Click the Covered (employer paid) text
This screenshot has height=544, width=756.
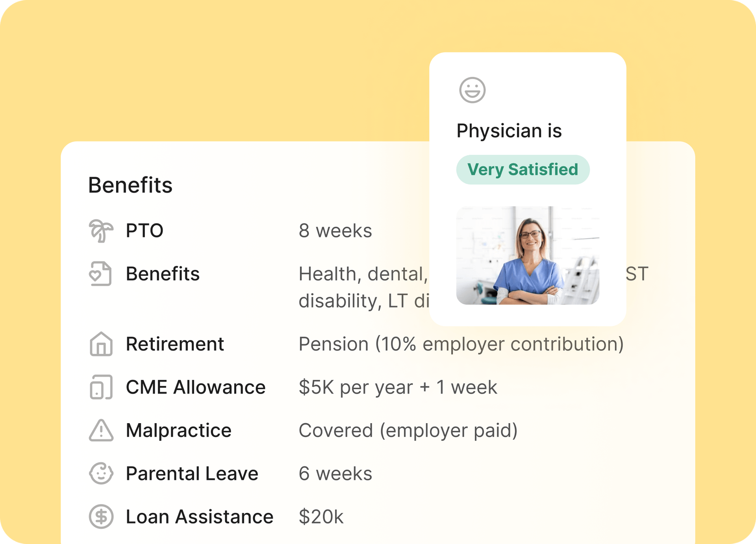point(408,430)
